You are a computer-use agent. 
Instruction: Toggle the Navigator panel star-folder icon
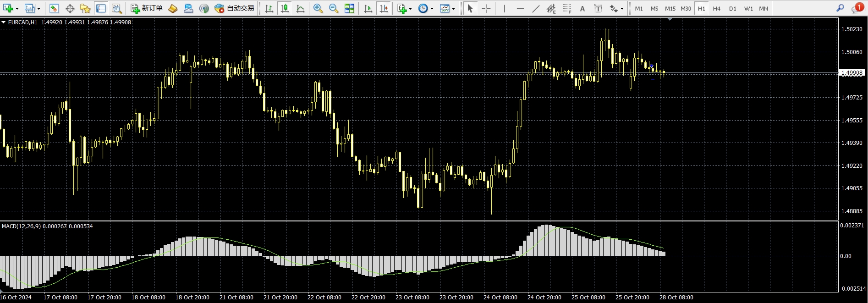click(85, 8)
